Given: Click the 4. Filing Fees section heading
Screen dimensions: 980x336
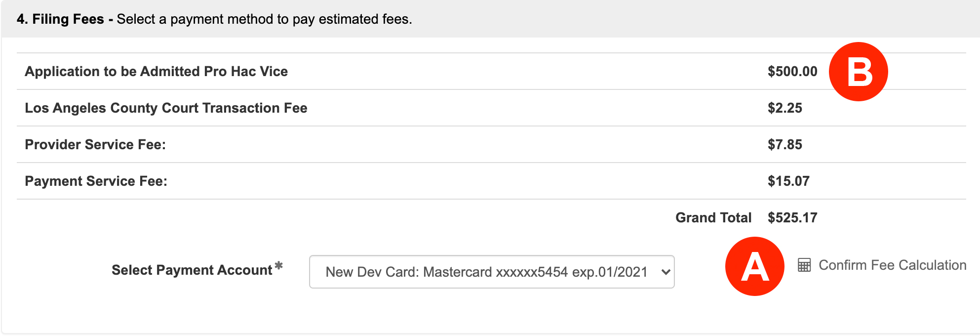Looking at the screenshot, I should [60, 19].
